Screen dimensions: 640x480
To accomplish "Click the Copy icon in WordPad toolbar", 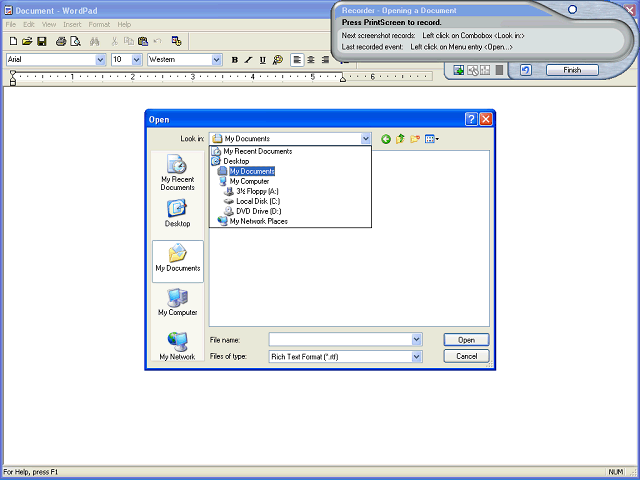I will click(129, 41).
